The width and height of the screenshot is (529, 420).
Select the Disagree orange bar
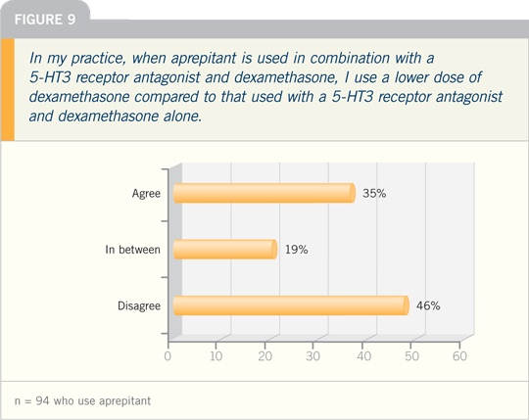291,305
